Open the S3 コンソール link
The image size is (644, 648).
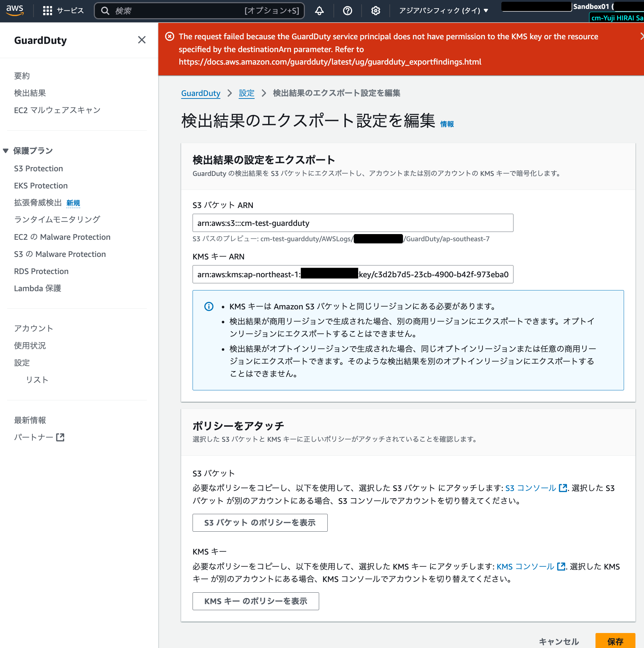(531, 488)
